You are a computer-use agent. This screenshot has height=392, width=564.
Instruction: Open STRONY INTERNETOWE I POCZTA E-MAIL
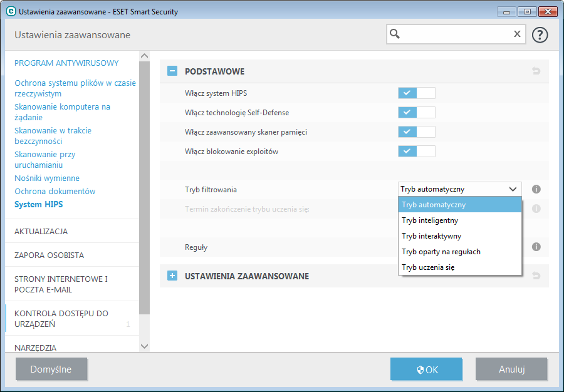61,284
